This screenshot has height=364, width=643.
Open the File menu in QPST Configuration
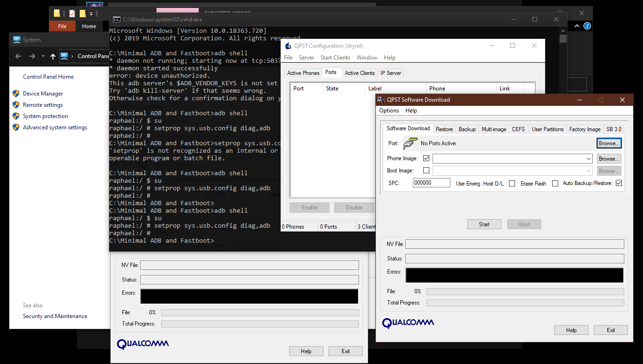coord(288,58)
